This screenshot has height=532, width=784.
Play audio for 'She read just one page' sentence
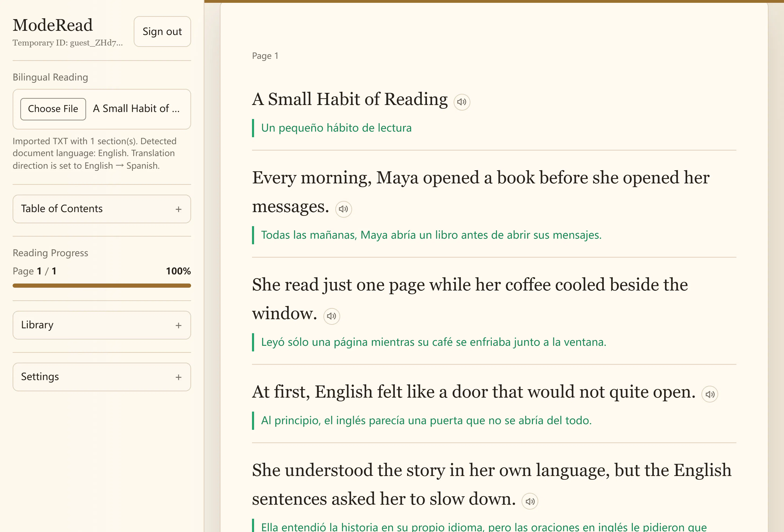(x=332, y=316)
